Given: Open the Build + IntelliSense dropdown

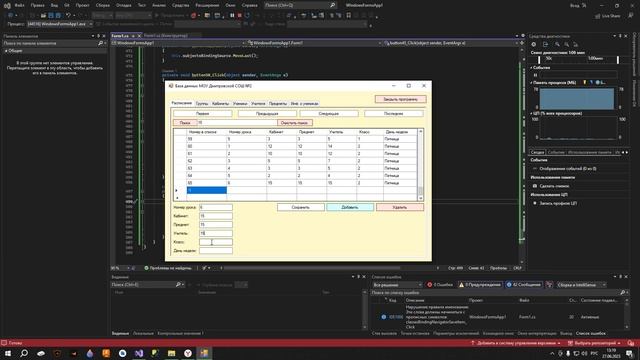Looking at the screenshot, I should [581, 285].
